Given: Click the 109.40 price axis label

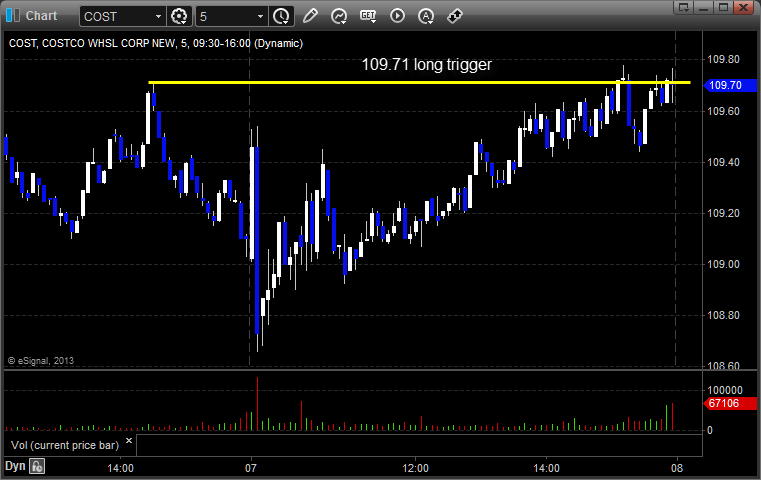Looking at the screenshot, I should click(x=724, y=162).
